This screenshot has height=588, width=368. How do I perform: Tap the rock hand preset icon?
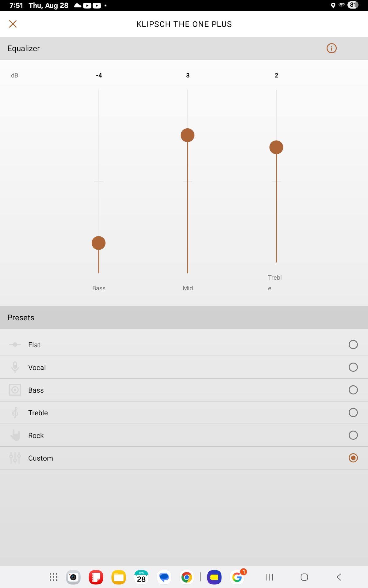pyautogui.click(x=15, y=435)
